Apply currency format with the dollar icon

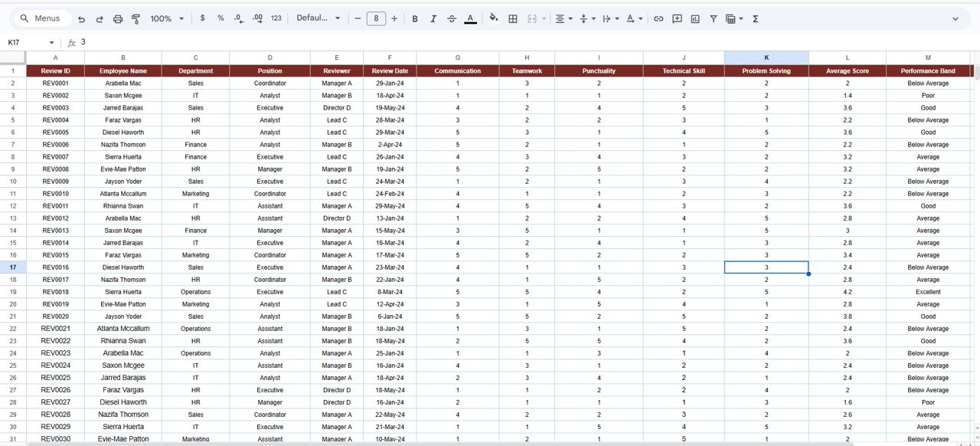(x=202, y=18)
